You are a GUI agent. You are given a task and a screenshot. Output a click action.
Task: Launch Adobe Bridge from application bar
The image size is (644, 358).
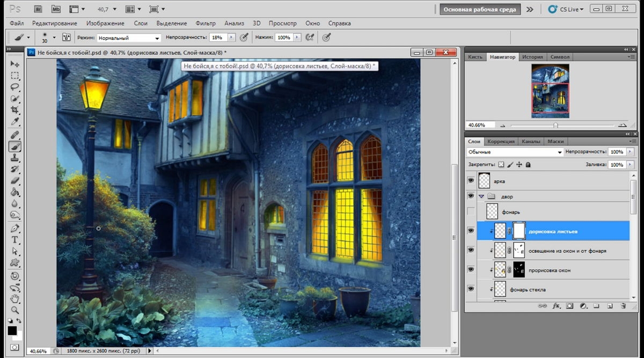pos(38,9)
